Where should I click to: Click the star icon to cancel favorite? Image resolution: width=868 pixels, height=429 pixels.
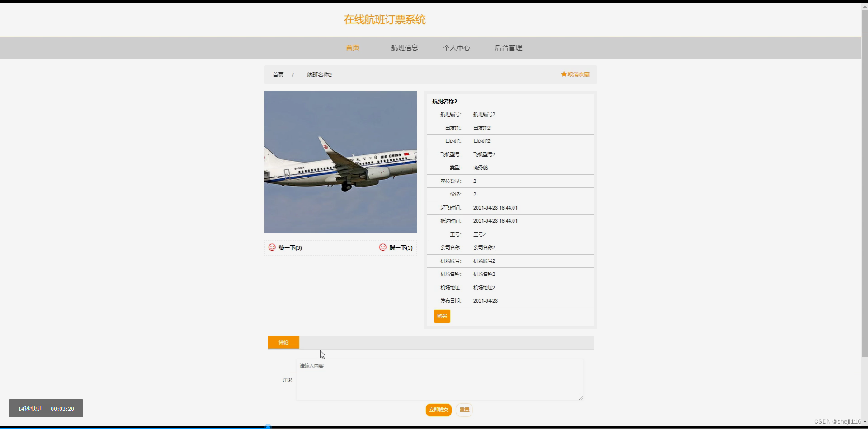point(563,74)
